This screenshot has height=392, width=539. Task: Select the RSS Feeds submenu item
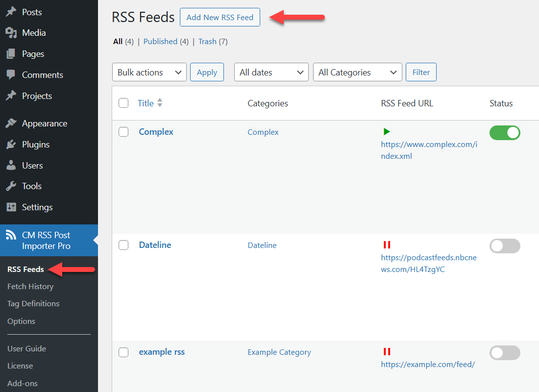[x=26, y=269]
